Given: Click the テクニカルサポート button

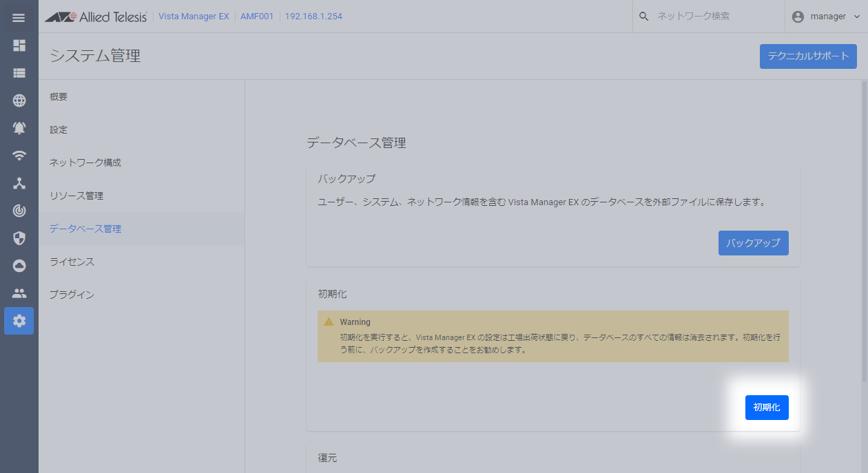Looking at the screenshot, I should pos(808,56).
